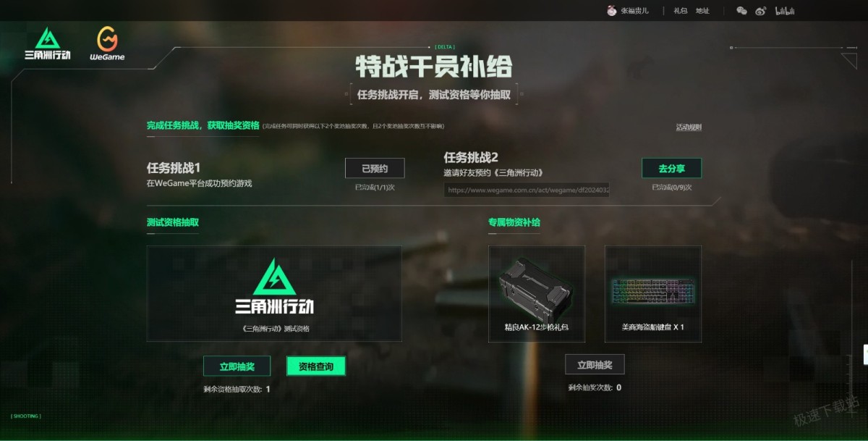Open the WeChat icon in the top bar
Image resolution: width=868 pixels, height=441 pixels.
pyautogui.click(x=741, y=11)
